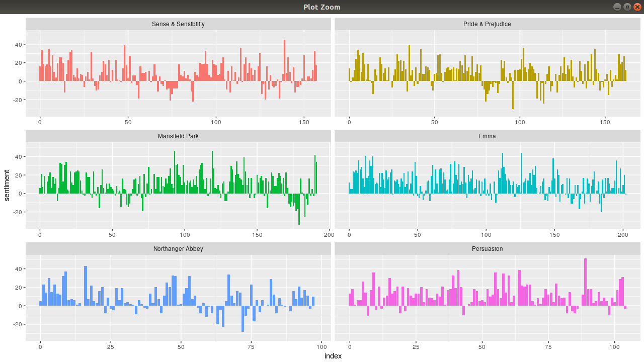Select the Sense & Sensibility facet header
Screen dimensions: 644x364
click(x=178, y=24)
